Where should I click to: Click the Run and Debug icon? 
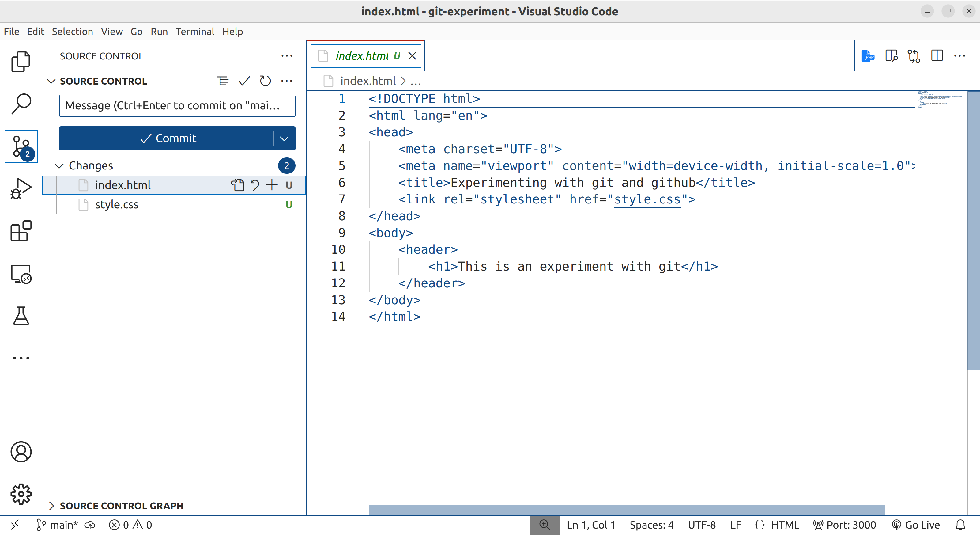tap(21, 188)
